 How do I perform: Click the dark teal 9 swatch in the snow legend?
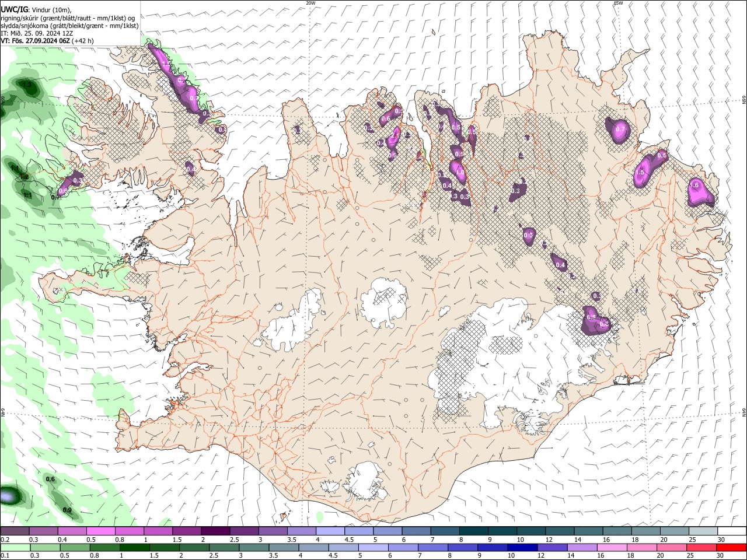[502, 531]
